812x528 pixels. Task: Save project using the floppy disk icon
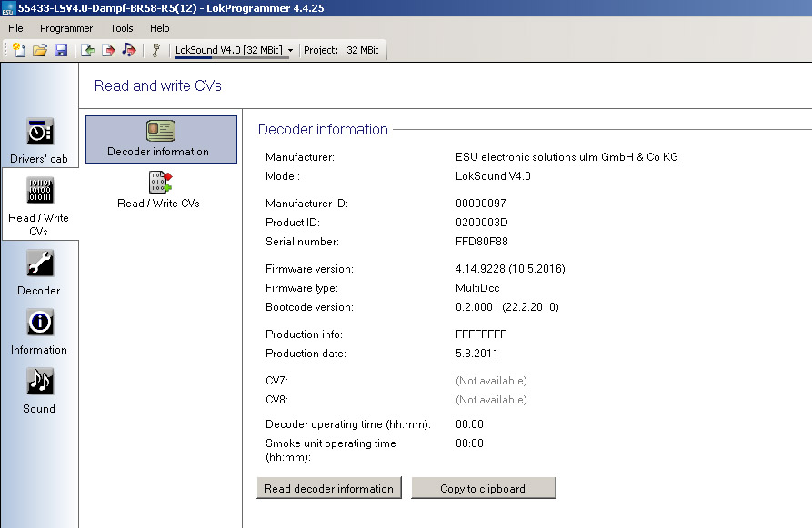point(60,50)
